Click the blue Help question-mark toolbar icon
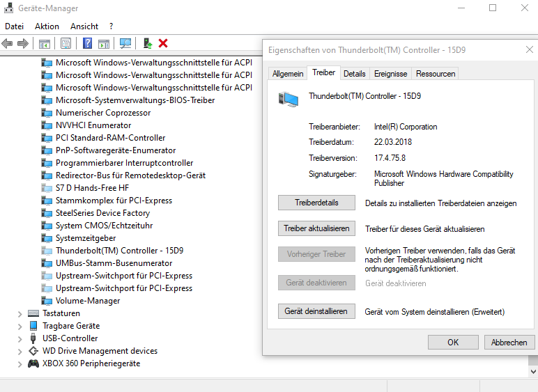This screenshot has height=392, width=538. click(88, 44)
